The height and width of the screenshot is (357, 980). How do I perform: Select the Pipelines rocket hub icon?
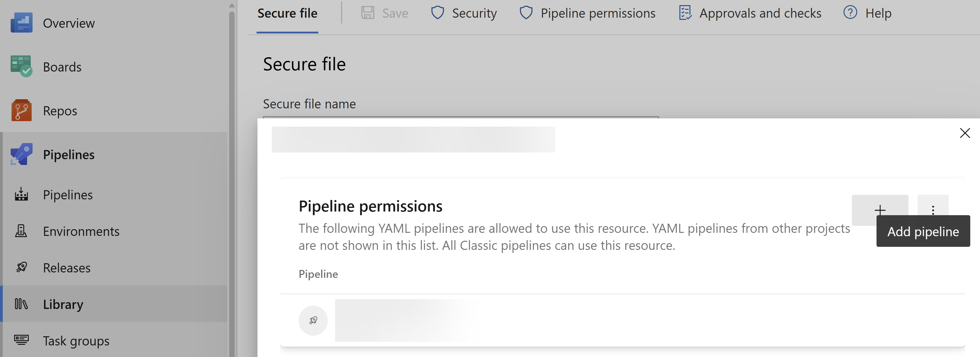click(21, 154)
